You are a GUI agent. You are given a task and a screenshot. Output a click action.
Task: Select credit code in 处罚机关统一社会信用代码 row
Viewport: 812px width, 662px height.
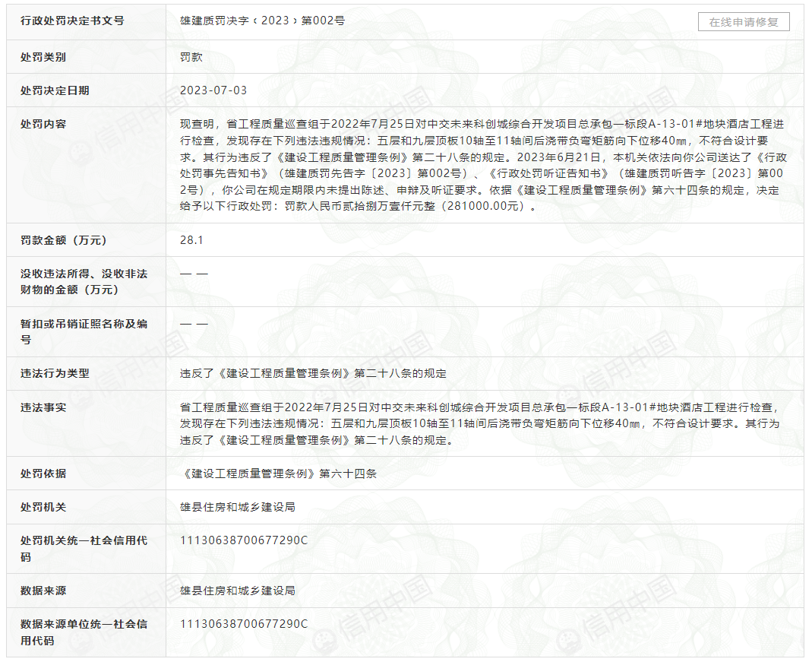(x=243, y=540)
